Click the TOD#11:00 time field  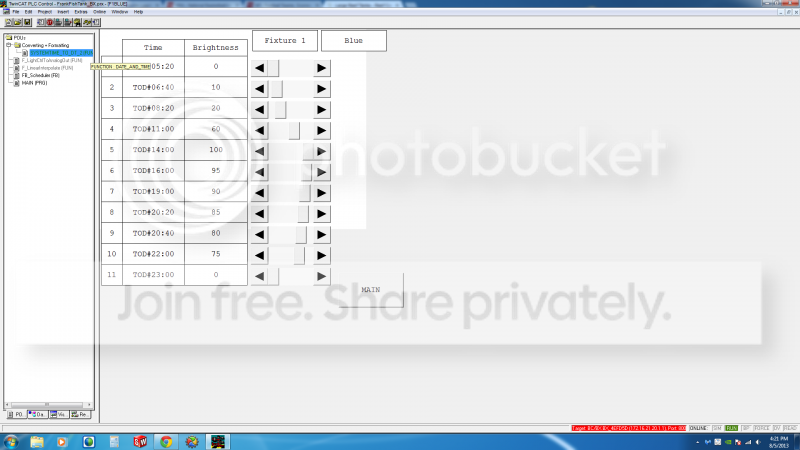154,129
